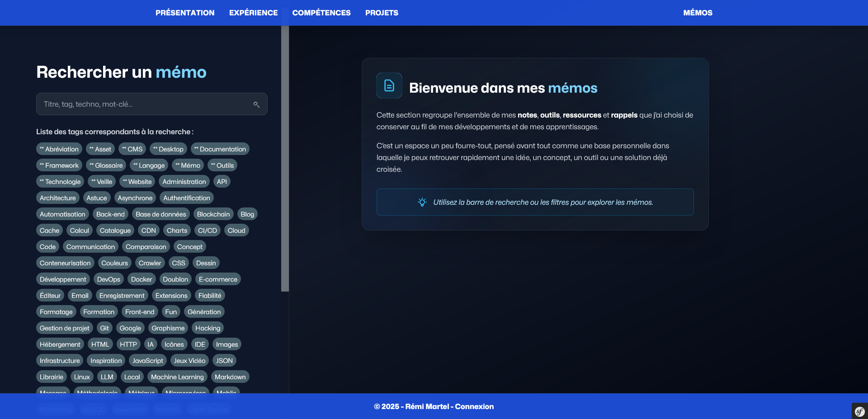
Task: Open the Compétences nav link
Action: tap(321, 13)
